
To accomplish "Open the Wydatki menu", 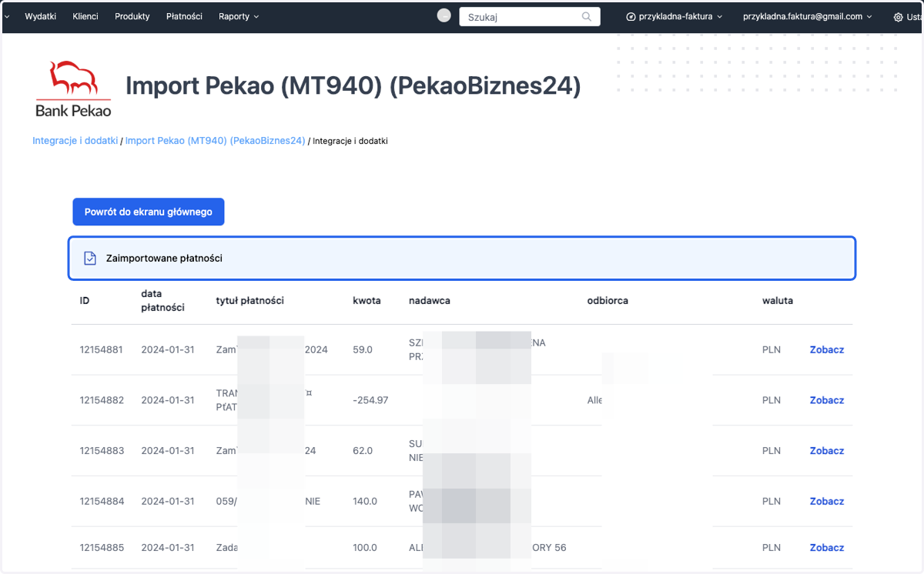I will tap(41, 16).
